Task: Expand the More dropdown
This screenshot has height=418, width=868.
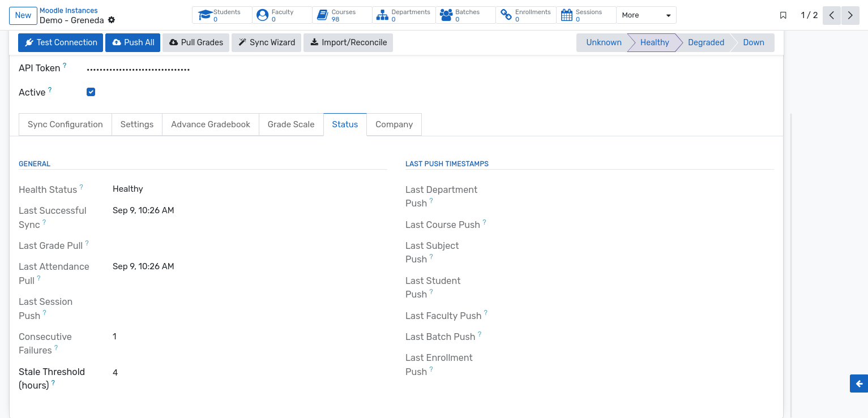Action: (x=646, y=15)
